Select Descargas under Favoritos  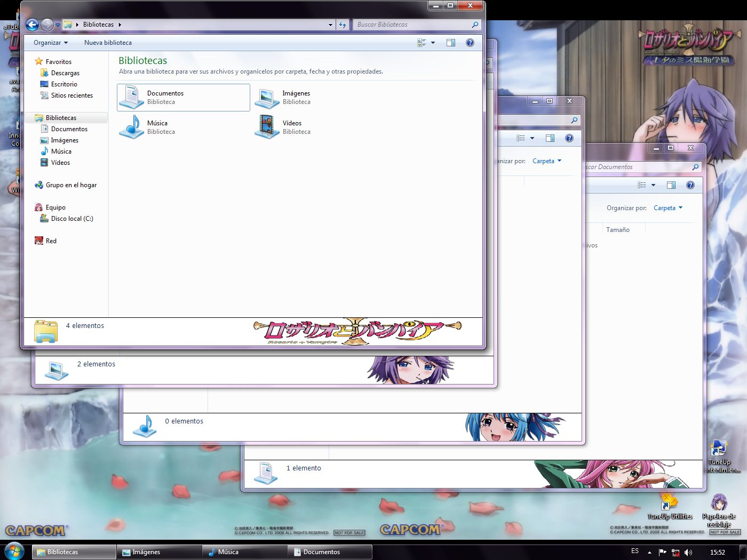(x=65, y=73)
